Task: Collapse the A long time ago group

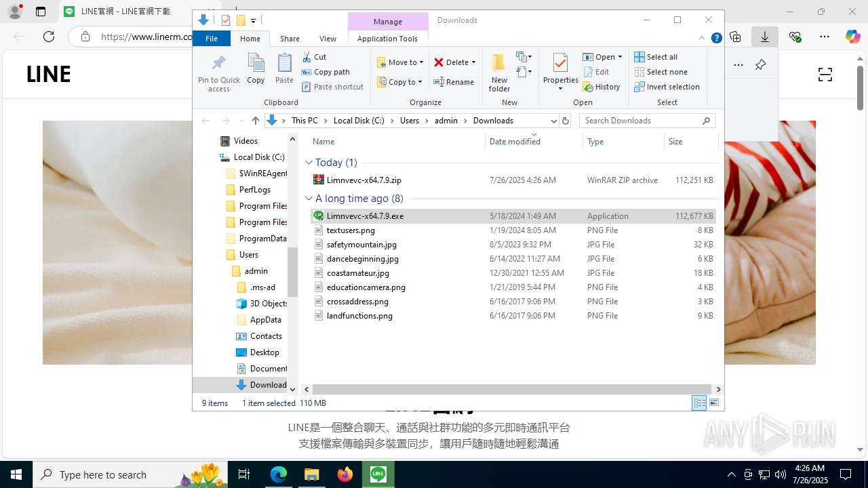Action: point(309,199)
